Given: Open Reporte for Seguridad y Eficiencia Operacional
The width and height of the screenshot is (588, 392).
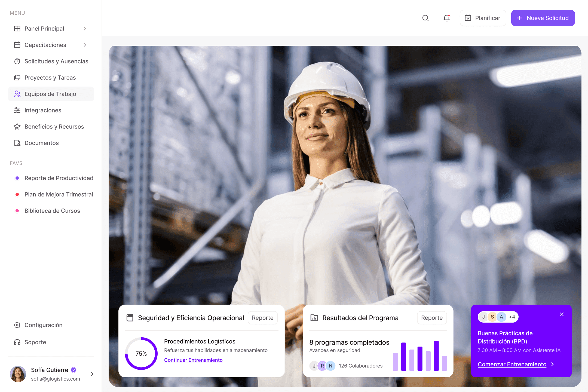Looking at the screenshot, I should 263,318.
